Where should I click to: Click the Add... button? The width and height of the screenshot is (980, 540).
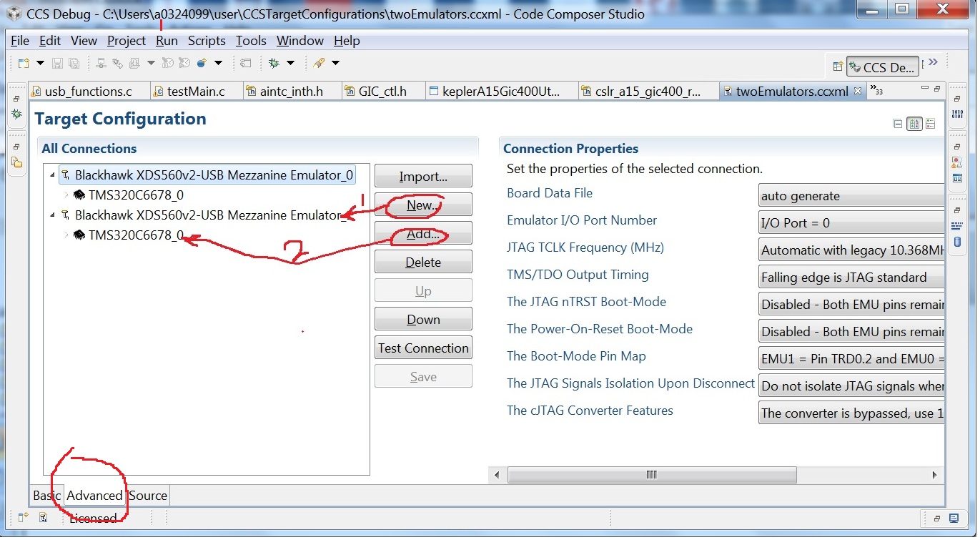click(x=423, y=234)
